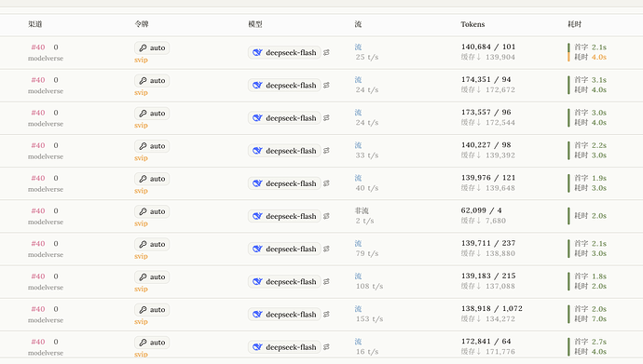Viewport: 643px width, 364px height.
Task: Click the swap icon beside deepseek-flash in the 140,684 tokens row
Action: point(326,52)
